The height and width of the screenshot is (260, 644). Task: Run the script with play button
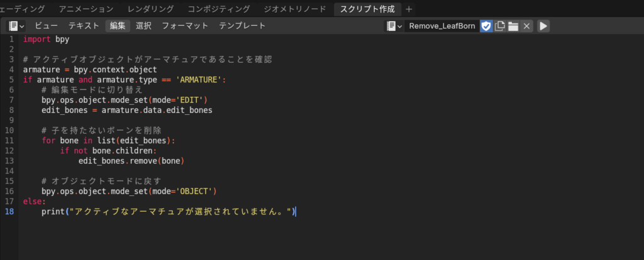coord(543,26)
